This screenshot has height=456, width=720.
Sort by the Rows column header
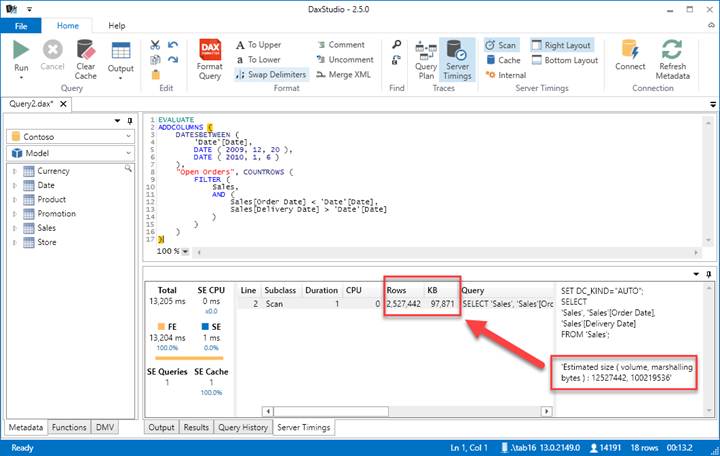[396, 291]
